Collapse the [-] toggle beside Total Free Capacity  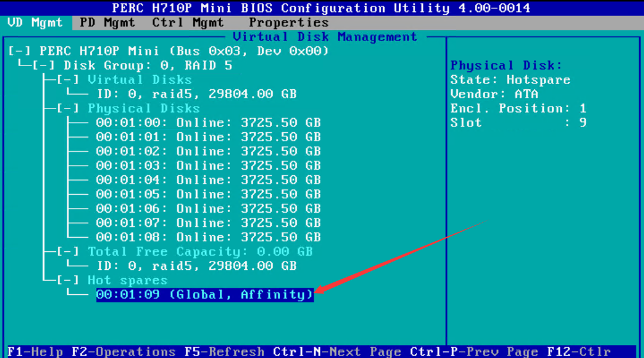pyautogui.click(x=68, y=251)
